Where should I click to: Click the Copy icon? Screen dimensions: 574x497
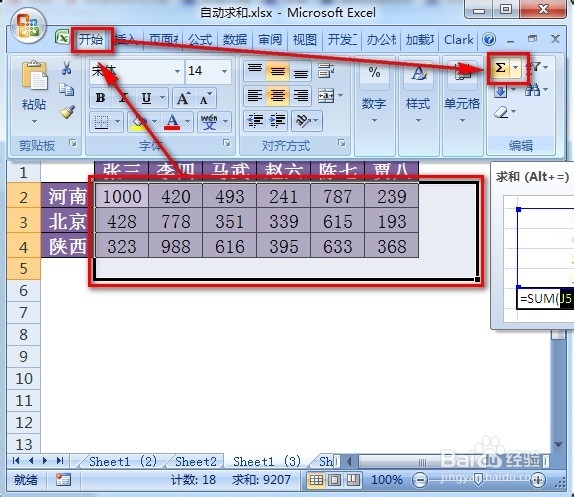pyautogui.click(x=67, y=90)
